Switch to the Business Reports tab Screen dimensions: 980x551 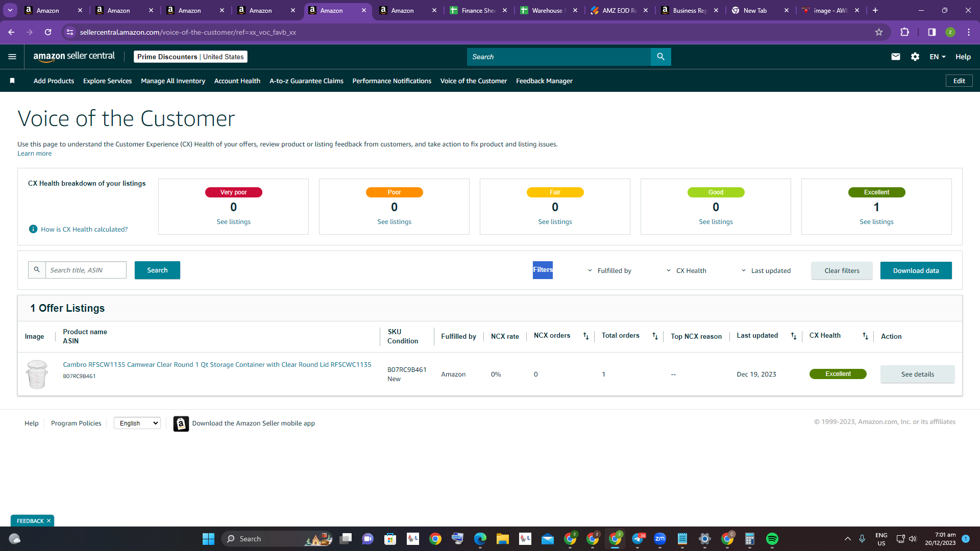(x=689, y=10)
